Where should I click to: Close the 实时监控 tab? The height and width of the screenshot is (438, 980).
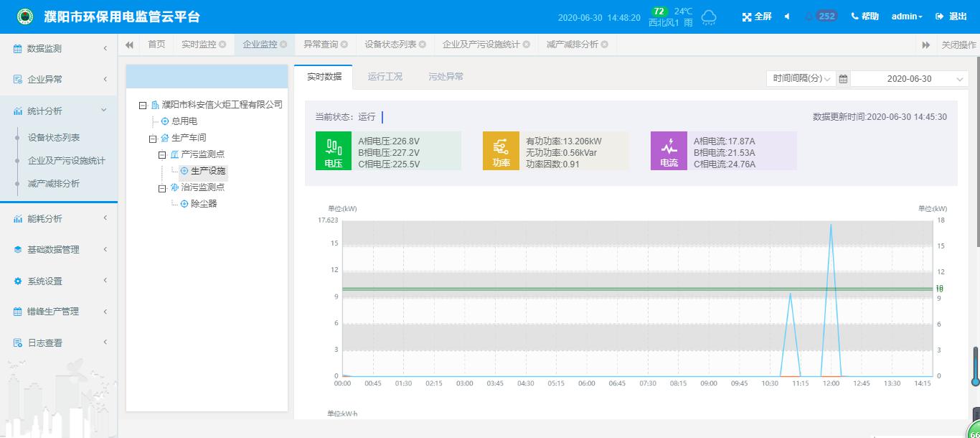(x=222, y=45)
